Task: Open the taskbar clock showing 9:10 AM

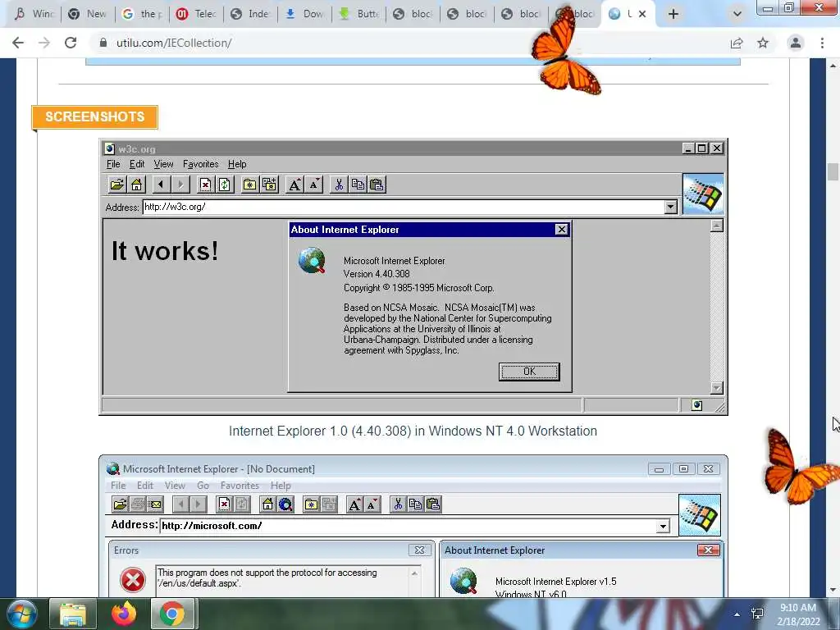Action: [x=798, y=614]
